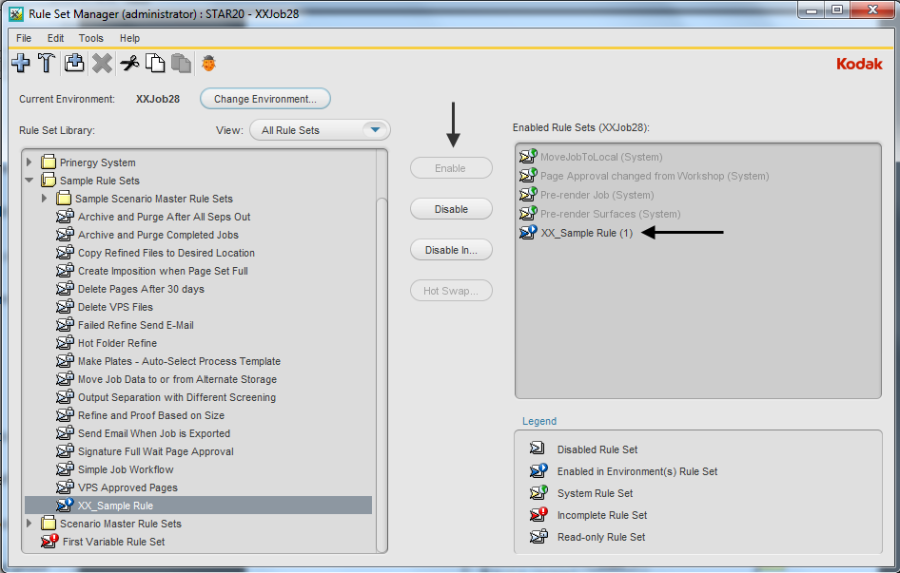Click the Copy pages toolbar icon
Screen dimensions: 900x573
coord(155,63)
